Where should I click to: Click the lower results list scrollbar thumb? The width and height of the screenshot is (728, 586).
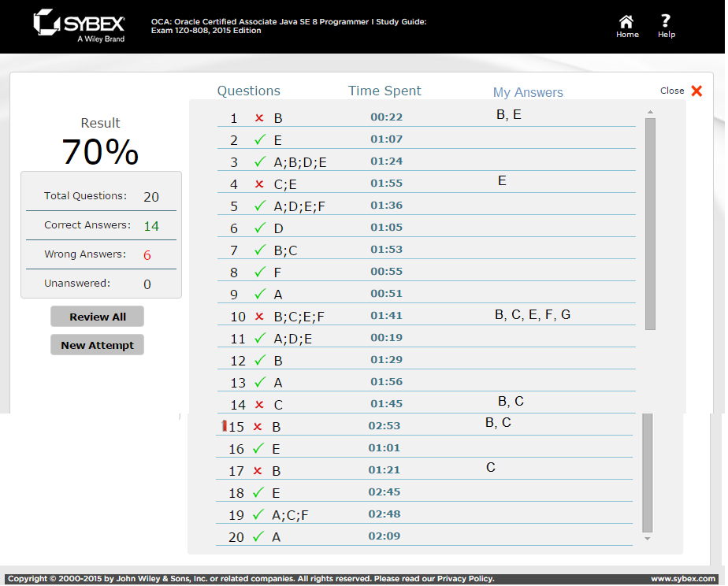click(647, 473)
